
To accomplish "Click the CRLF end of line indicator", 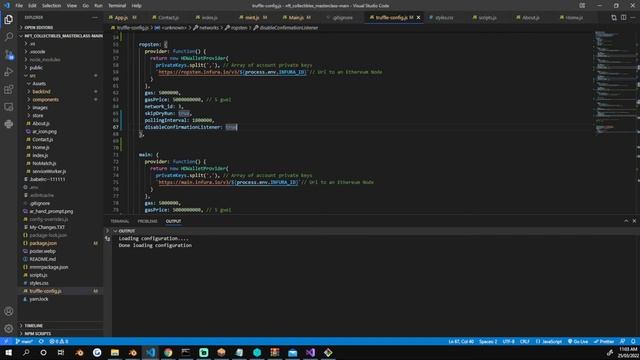I will tap(524, 341).
